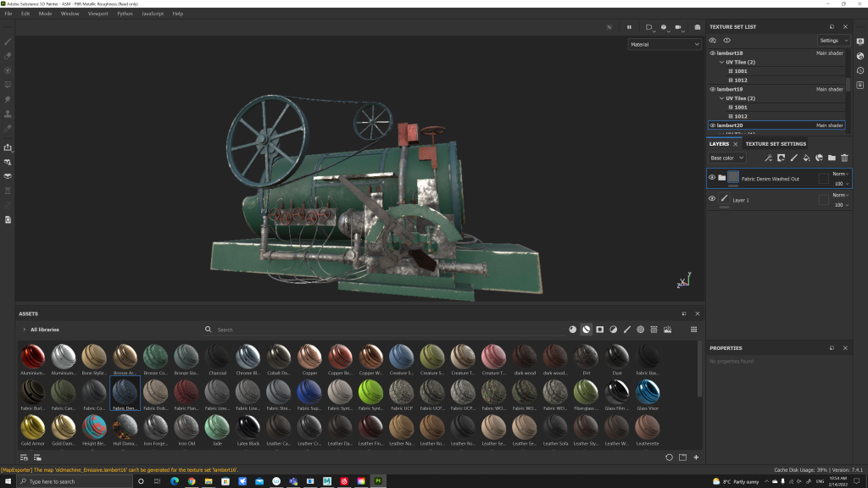Image resolution: width=868 pixels, height=488 pixels.
Task: Add a folder group in Layers panel
Action: pos(832,158)
